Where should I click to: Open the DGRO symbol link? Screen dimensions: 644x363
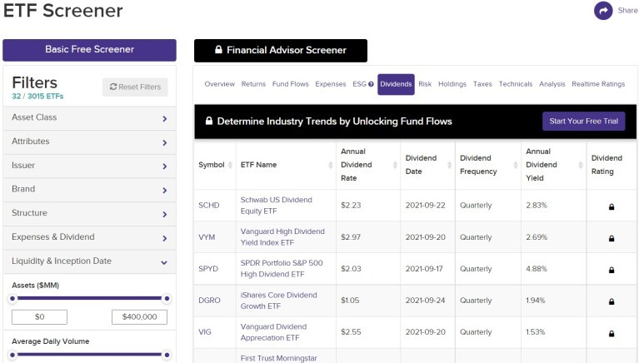point(209,301)
